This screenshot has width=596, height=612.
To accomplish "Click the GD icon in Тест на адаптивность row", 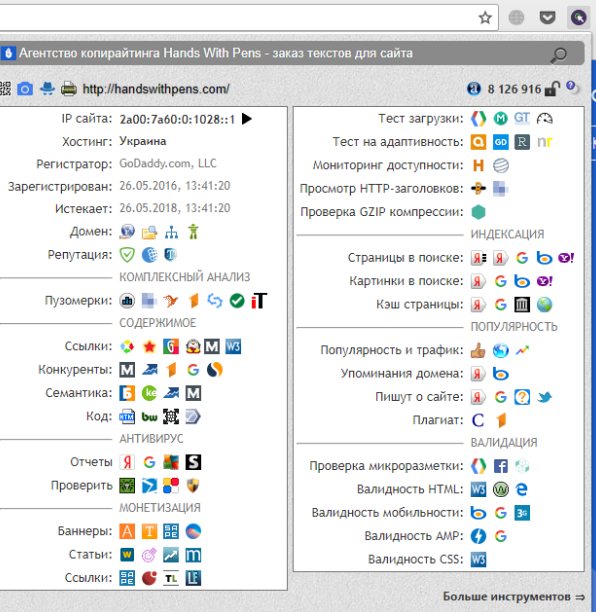I will pyautogui.click(x=500, y=142).
